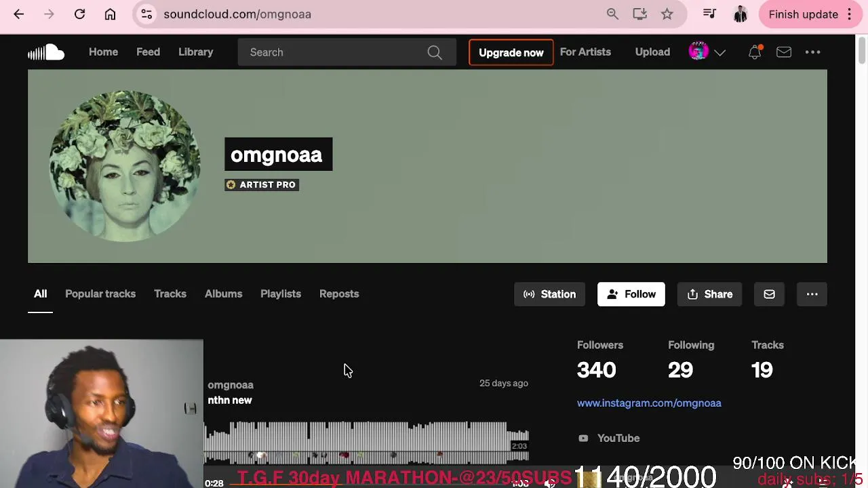This screenshot has height=488, width=868.
Task: Open the YouTube profile link
Action: pyautogui.click(x=609, y=438)
